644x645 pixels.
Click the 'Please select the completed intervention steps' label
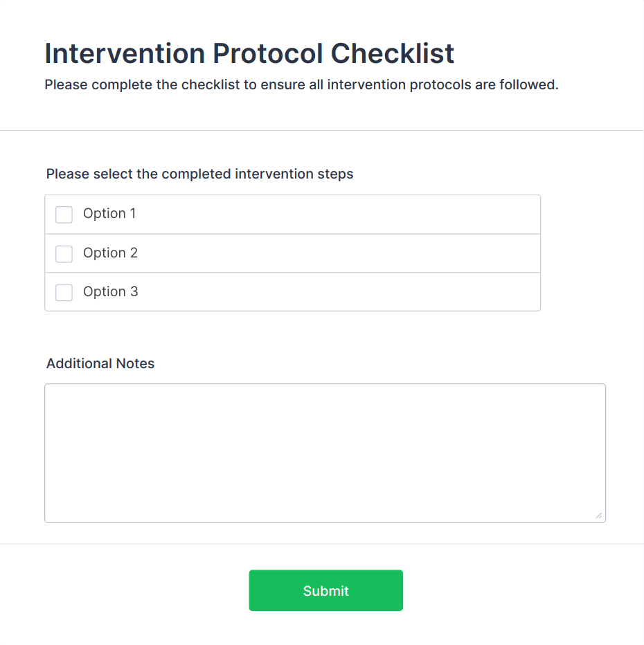point(199,174)
